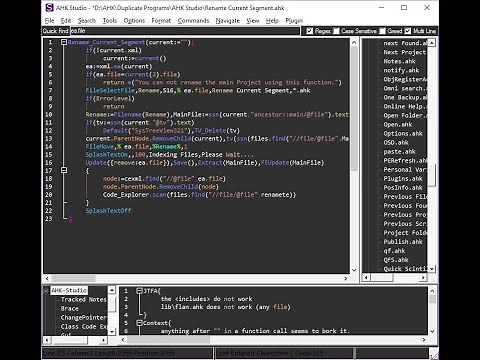Open the Navigate menu
480x360 pixels.
(x=228, y=21)
